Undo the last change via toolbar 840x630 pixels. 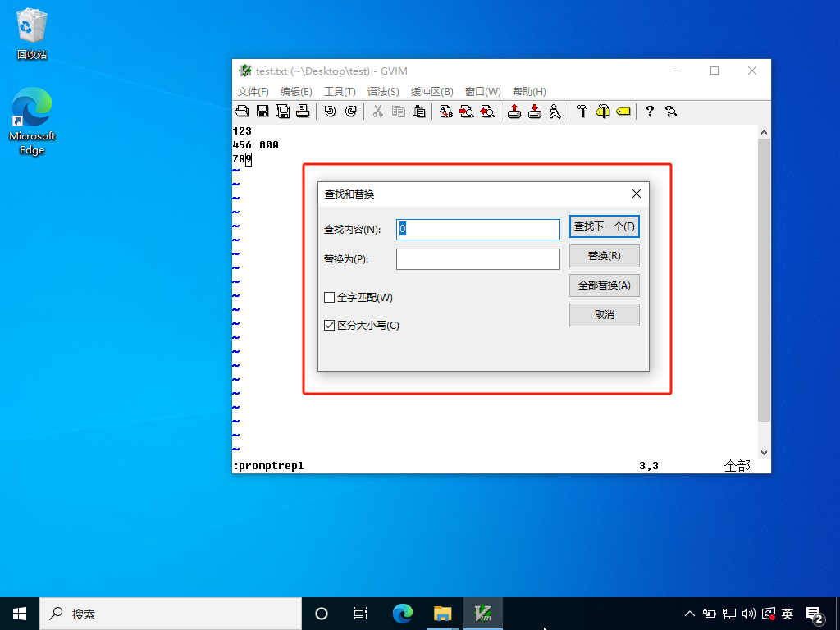click(x=330, y=112)
